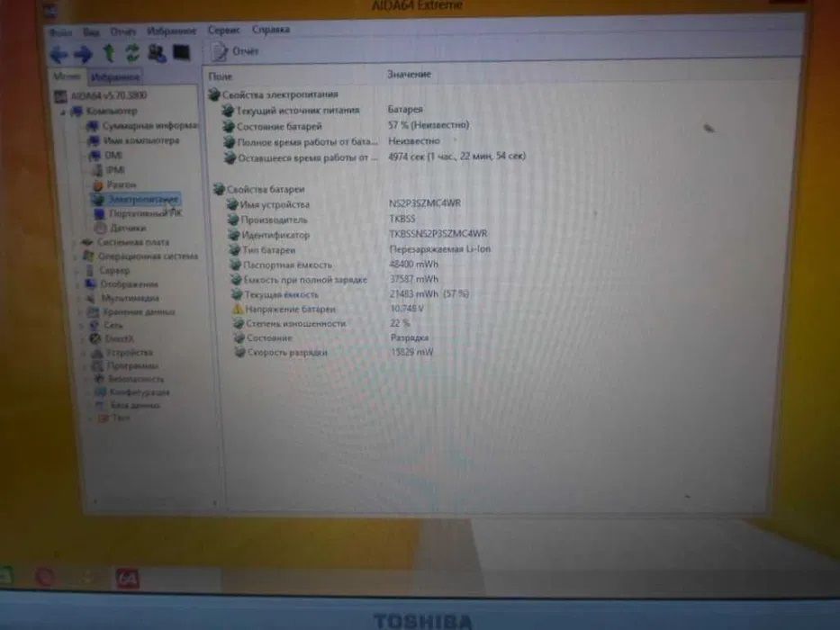This screenshot has height=630, width=840.
Task: Select the Идентификатор row
Action: point(359,235)
